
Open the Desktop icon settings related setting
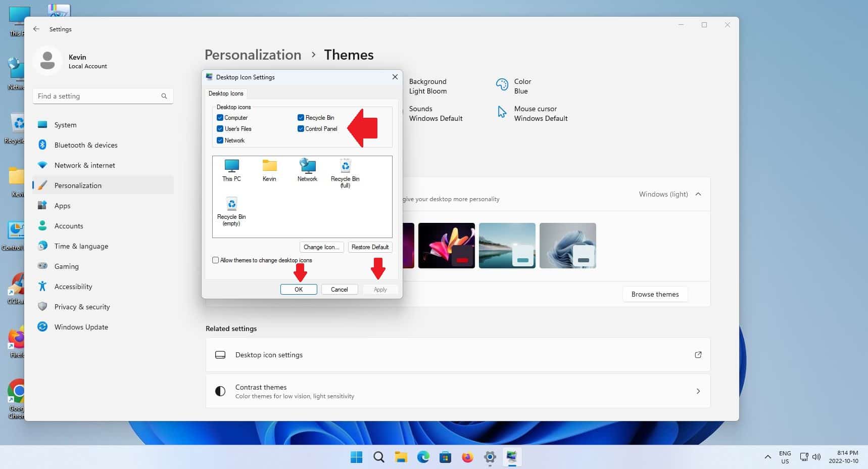(x=458, y=354)
